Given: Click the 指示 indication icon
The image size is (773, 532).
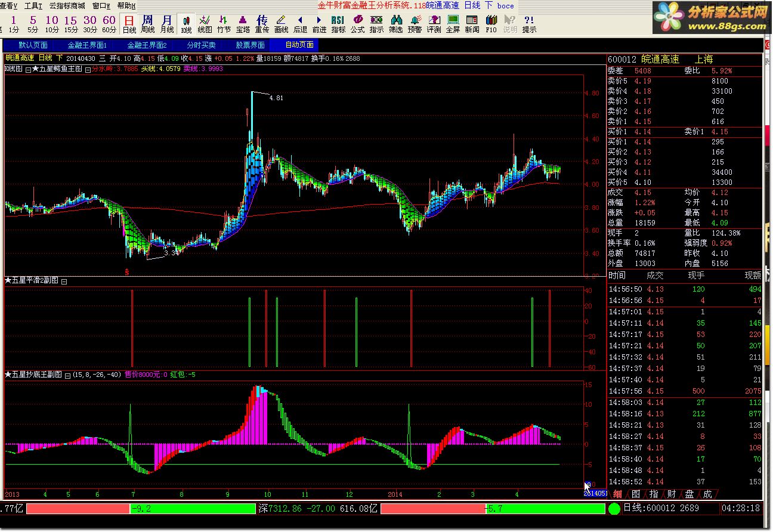Looking at the screenshot, I should click(376, 24).
